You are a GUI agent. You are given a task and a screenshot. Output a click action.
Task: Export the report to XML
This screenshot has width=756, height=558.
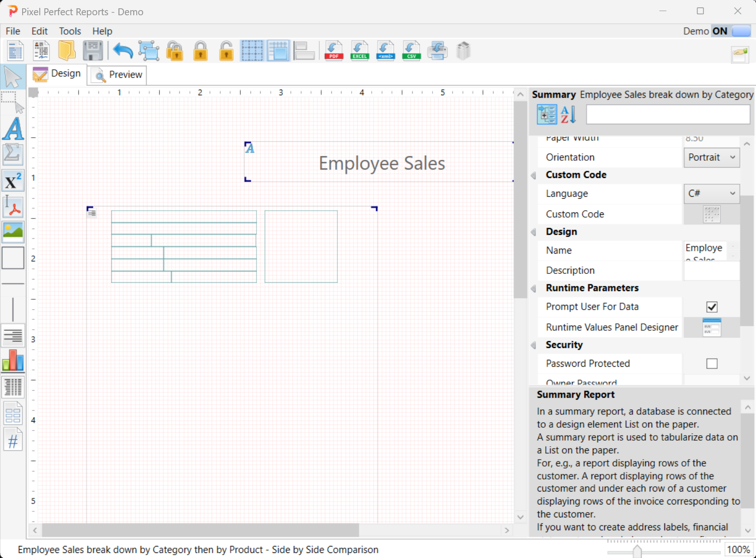coord(385,51)
